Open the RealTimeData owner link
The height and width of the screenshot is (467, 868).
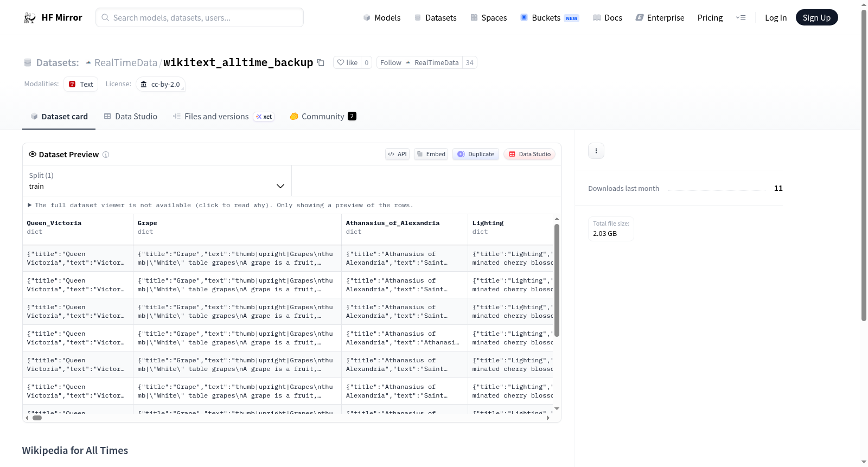pyautogui.click(x=125, y=63)
